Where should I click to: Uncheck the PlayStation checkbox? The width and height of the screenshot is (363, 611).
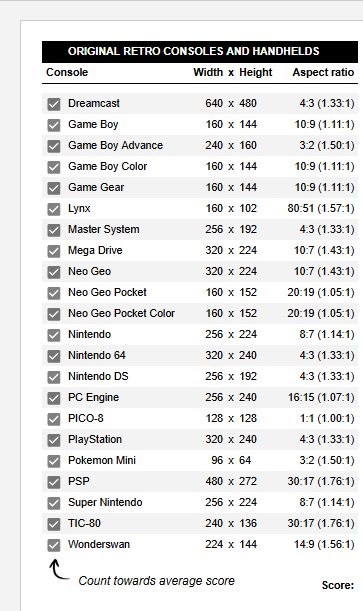point(54,440)
